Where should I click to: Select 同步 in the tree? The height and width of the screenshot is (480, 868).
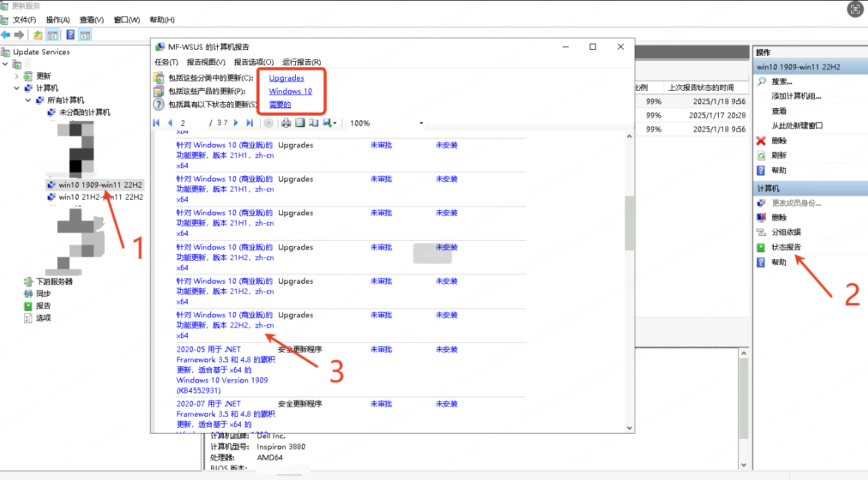click(x=44, y=294)
